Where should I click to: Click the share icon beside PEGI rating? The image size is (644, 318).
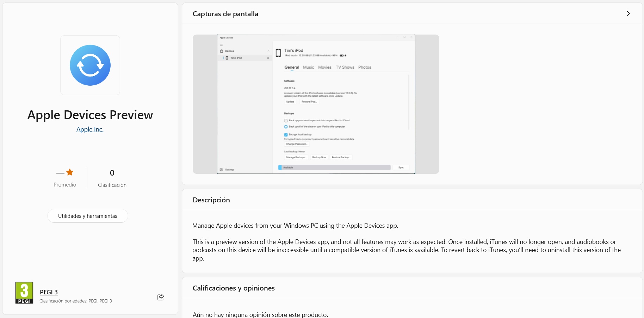click(161, 297)
